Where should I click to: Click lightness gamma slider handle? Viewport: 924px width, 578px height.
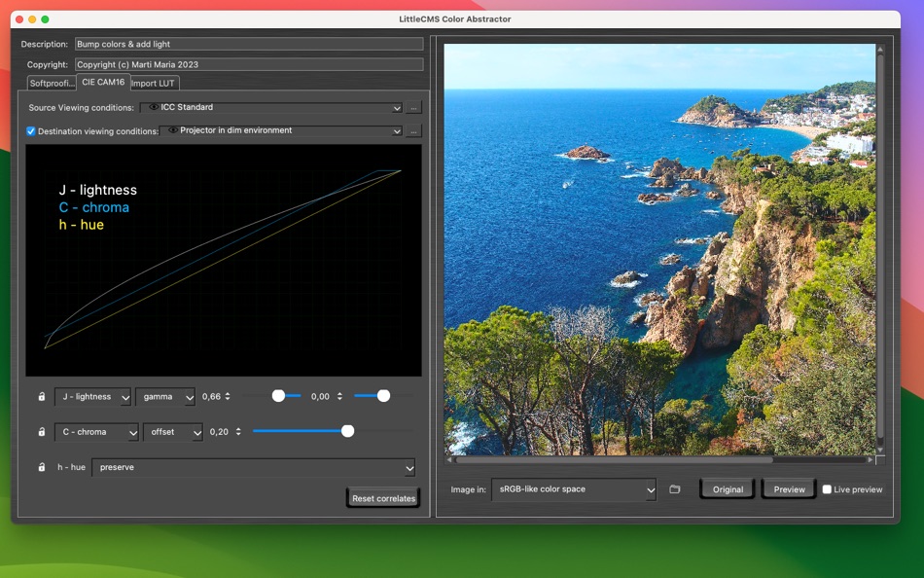click(279, 396)
